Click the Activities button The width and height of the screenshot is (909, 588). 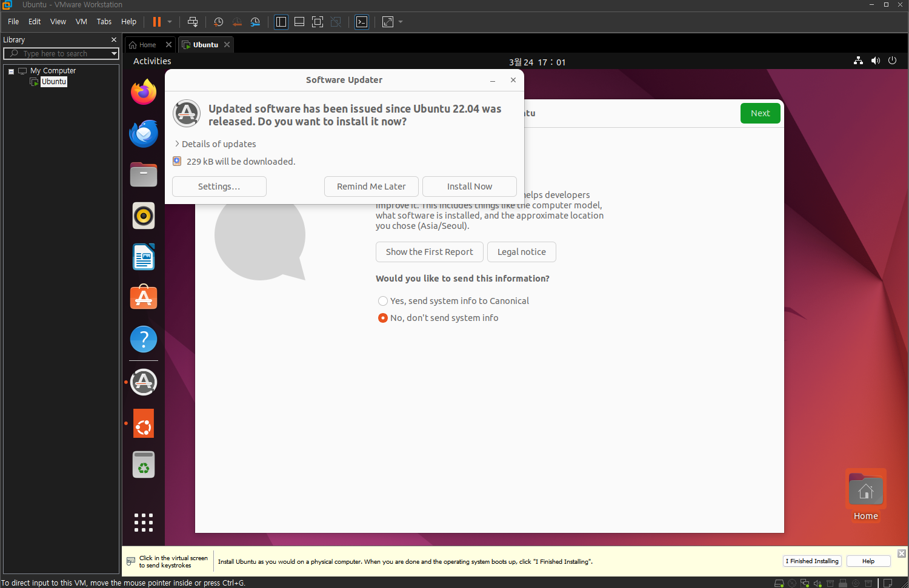click(x=152, y=61)
